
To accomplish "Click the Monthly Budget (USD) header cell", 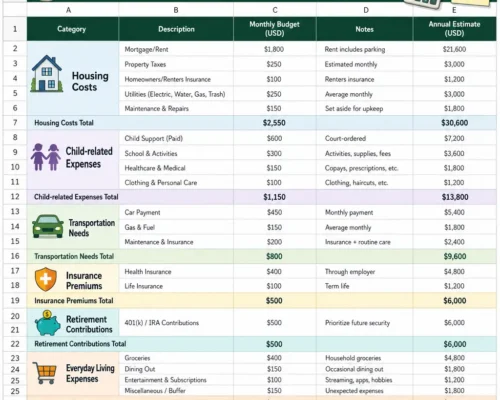I will (275, 29).
